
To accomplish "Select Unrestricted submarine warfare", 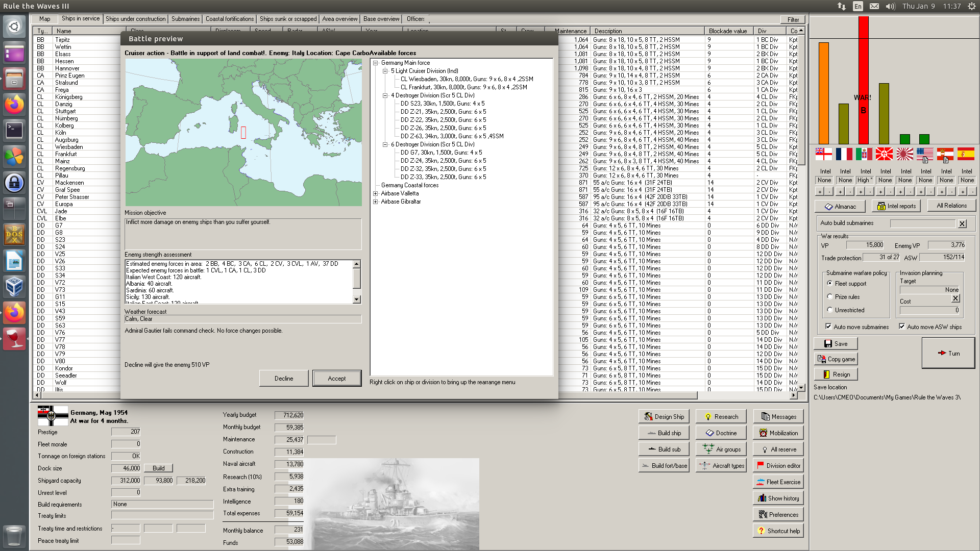I will 830,310.
